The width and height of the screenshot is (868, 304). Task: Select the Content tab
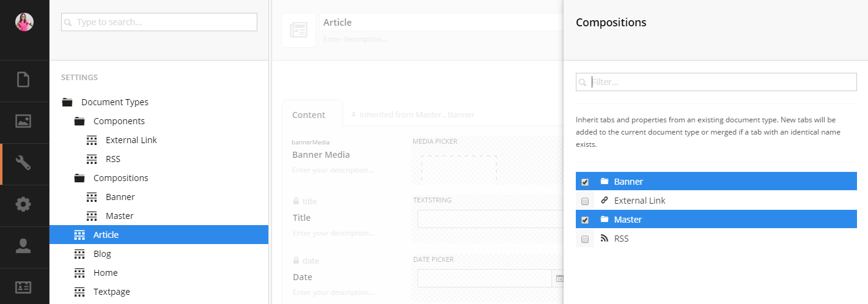(309, 114)
